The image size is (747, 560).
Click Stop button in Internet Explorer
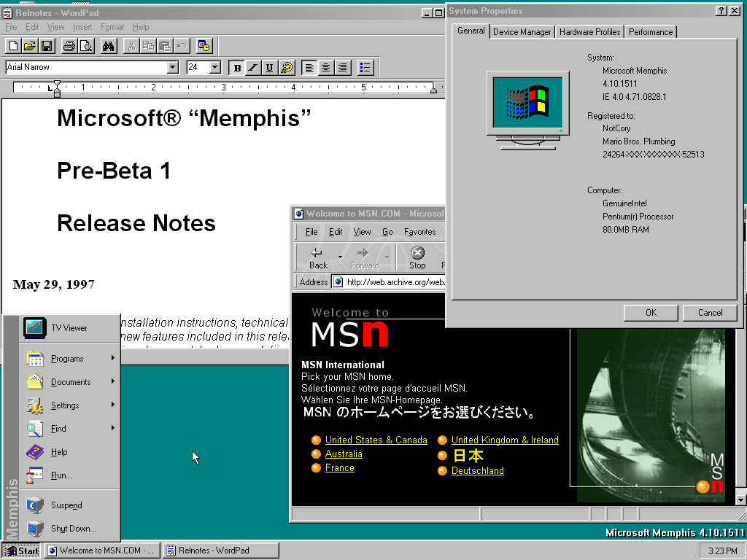click(417, 258)
